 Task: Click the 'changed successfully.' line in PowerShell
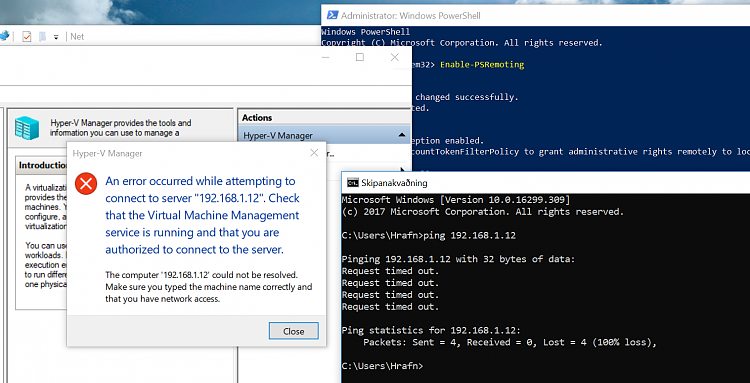click(x=467, y=97)
